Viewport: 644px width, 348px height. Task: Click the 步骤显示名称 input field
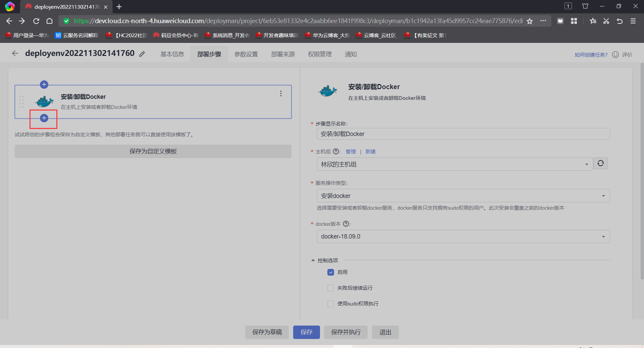coord(463,134)
